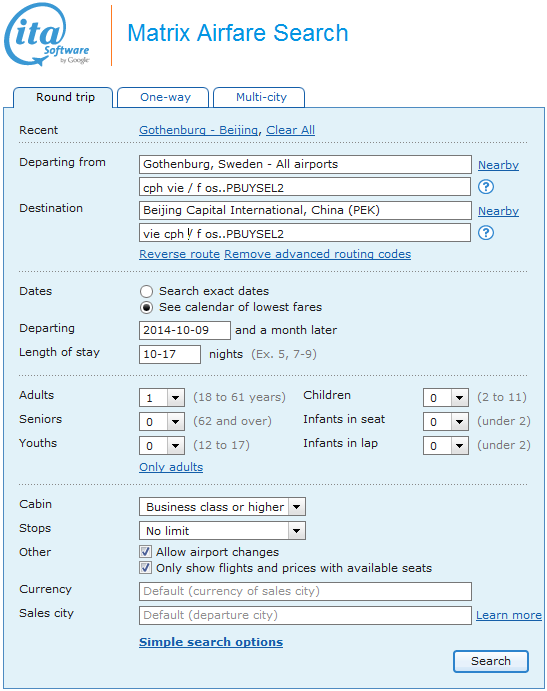Focus the Departing date field
This screenshot has width=547, height=691.
click(x=185, y=330)
